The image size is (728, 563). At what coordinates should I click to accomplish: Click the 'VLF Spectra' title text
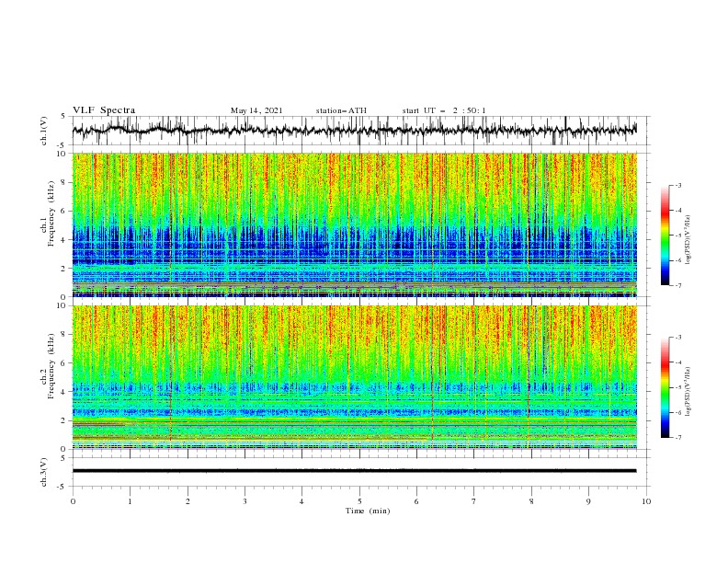(104, 110)
